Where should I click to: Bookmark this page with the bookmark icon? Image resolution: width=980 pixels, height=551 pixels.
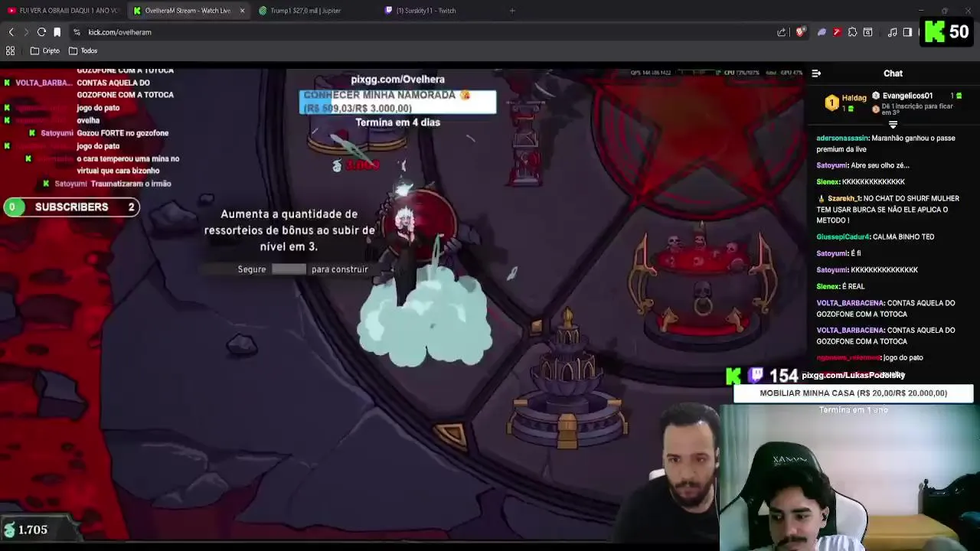tap(57, 32)
